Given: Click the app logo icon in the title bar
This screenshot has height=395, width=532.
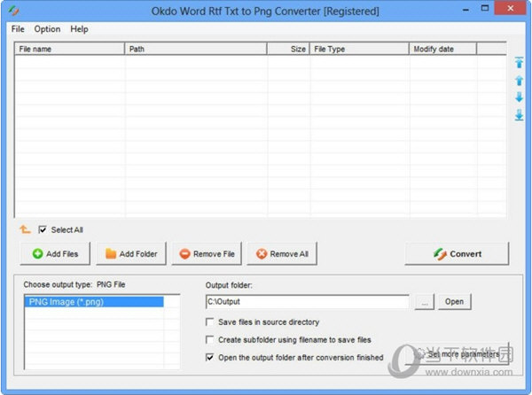Looking at the screenshot, I should 13,11.
